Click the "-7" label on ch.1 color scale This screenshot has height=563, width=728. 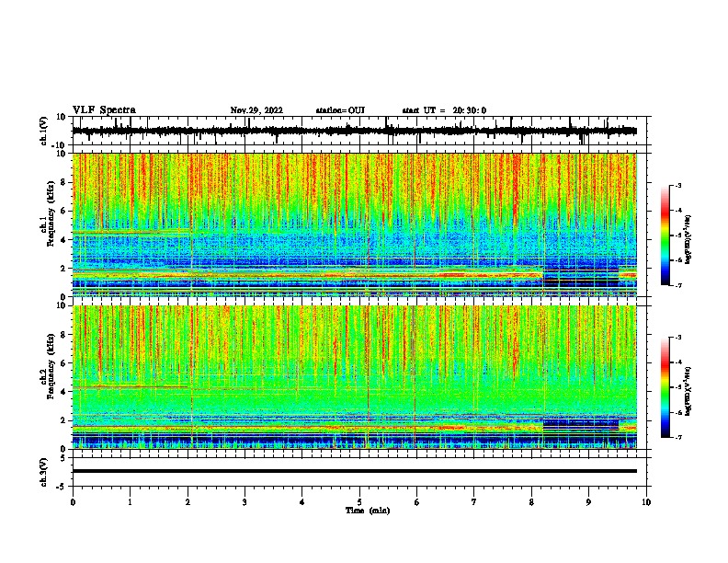(678, 285)
